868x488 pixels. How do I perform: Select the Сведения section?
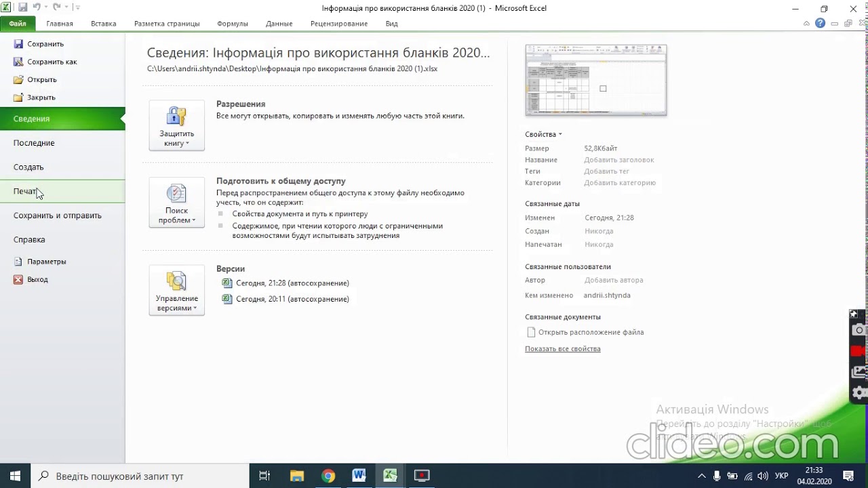pyautogui.click(x=62, y=119)
